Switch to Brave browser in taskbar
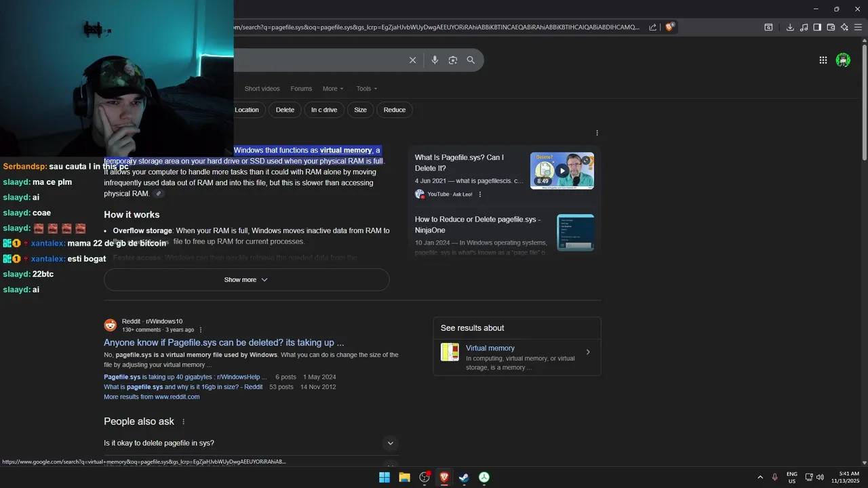The width and height of the screenshot is (868, 488). pos(444,477)
